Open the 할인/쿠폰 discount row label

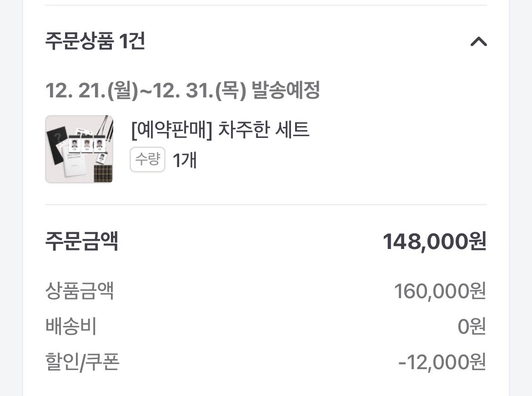pos(82,362)
